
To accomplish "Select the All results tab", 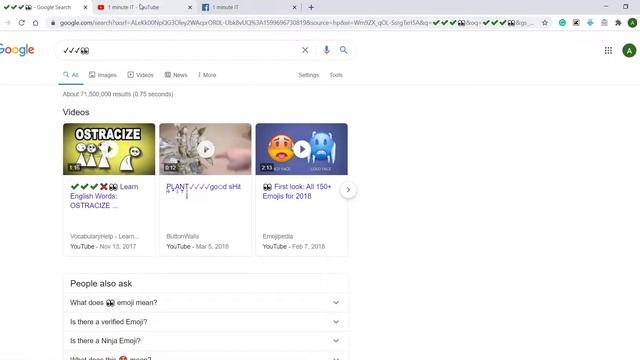I will pyautogui.click(x=71, y=75).
